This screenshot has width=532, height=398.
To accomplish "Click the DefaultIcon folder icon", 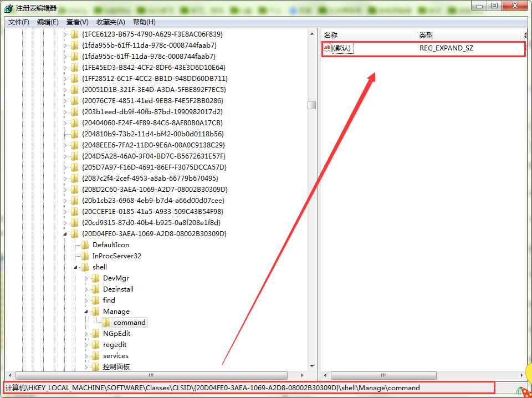I will point(85,244).
